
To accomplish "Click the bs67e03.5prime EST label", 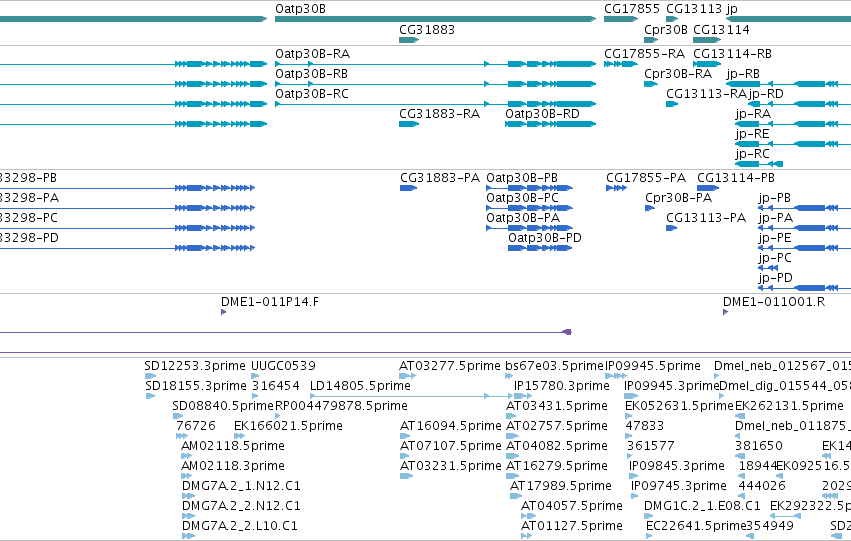I will 554,366.
